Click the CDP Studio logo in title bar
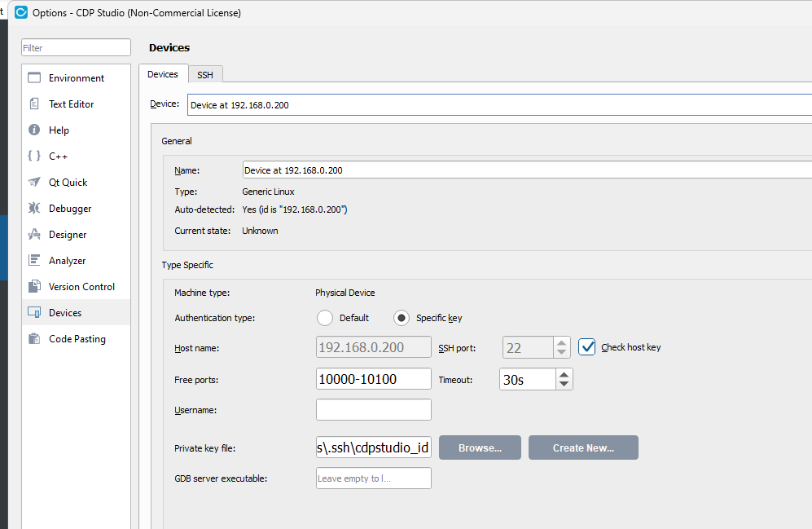This screenshot has height=529, width=812. 21,12
